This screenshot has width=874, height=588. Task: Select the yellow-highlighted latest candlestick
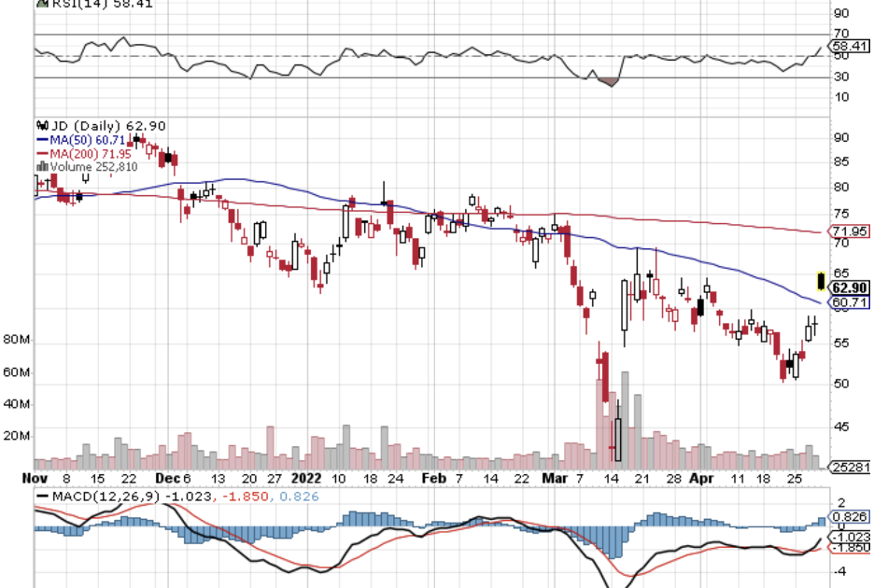(x=820, y=280)
